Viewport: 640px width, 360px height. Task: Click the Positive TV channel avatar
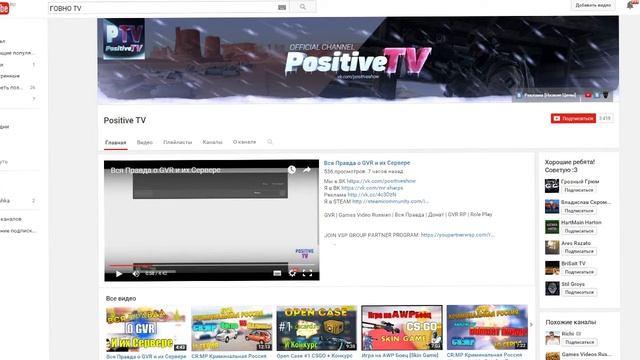point(124,39)
